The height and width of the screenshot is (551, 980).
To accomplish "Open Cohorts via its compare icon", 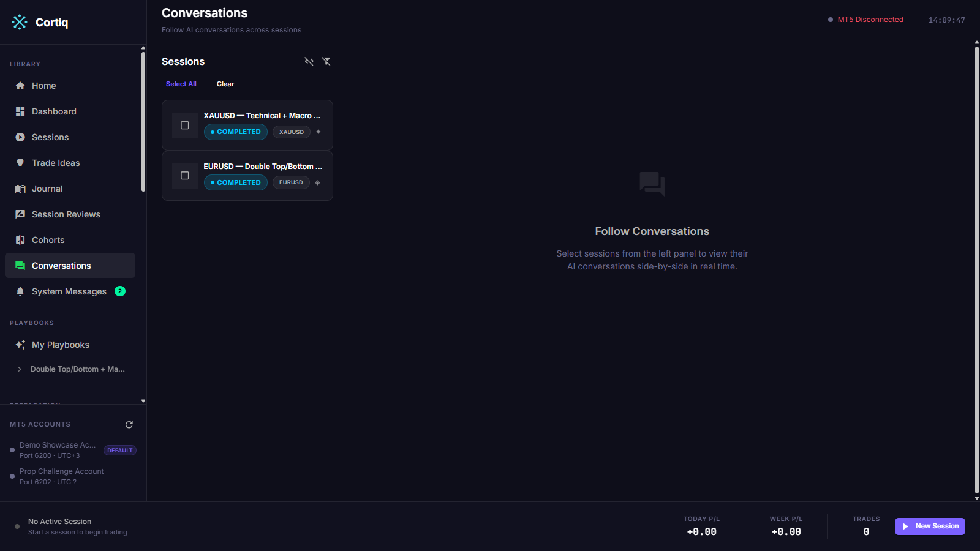I will [x=20, y=240].
